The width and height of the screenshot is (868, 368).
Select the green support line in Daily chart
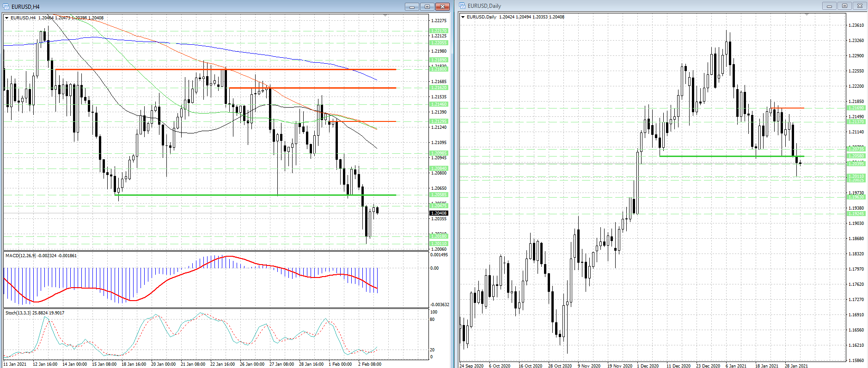tap(732, 156)
